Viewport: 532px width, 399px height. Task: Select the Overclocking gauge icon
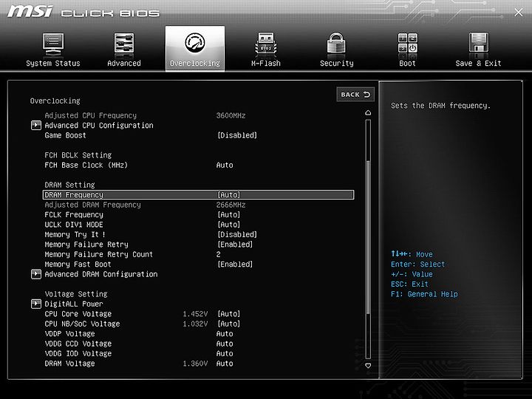pos(195,43)
